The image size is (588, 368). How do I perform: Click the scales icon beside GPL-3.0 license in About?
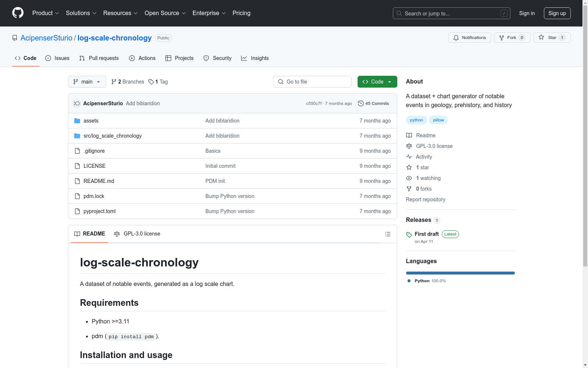click(409, 146)
